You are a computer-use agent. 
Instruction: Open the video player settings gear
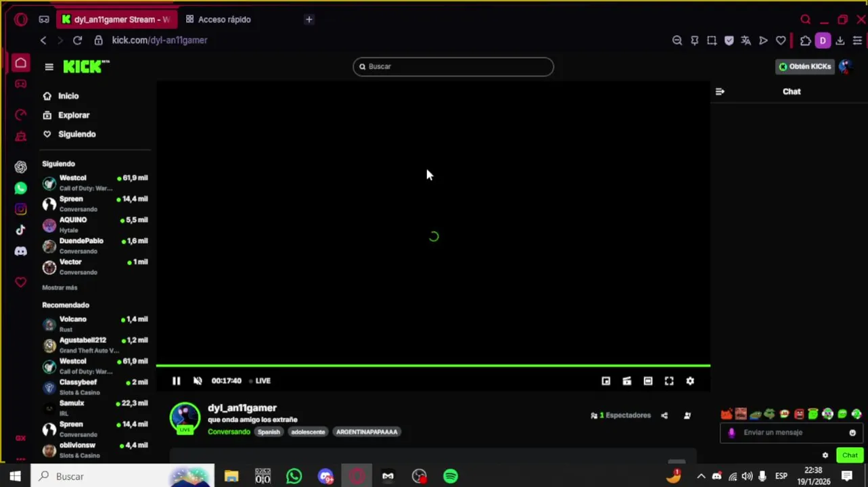690,381
